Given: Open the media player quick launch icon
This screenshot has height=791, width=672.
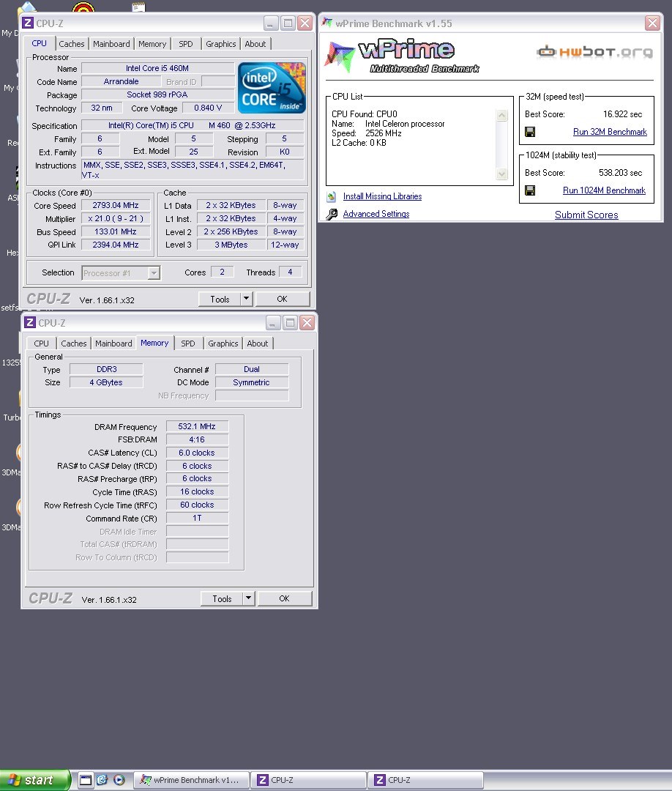Looking at the screenshot, I should click(119, 780).
